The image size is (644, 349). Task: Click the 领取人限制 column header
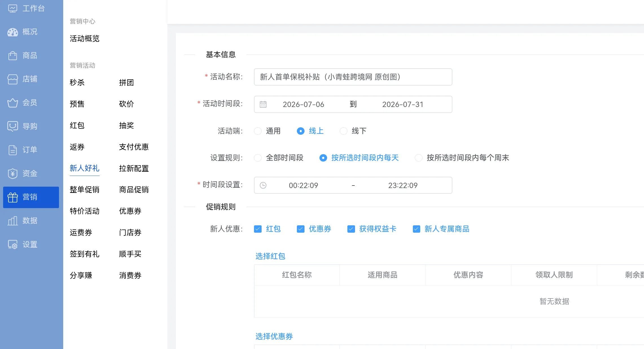pos(554,275)
